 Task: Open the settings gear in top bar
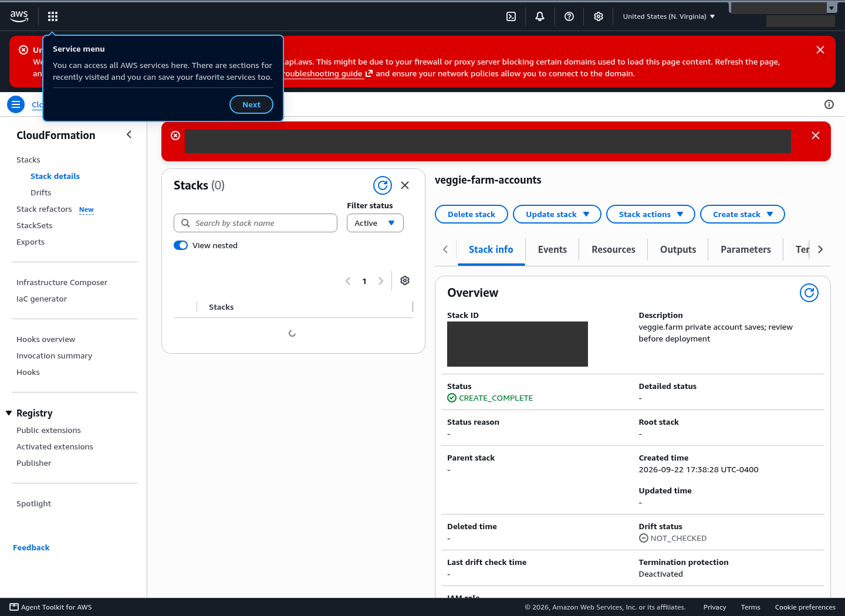599,16
